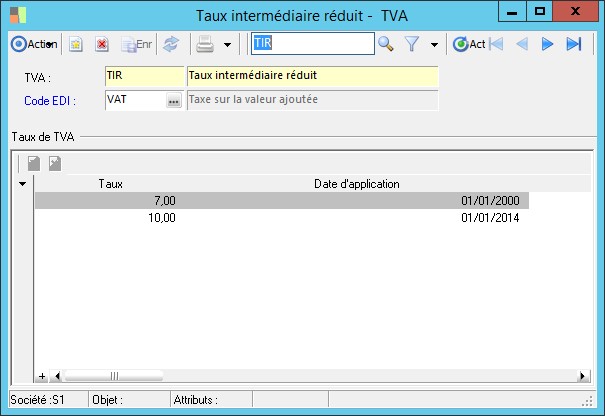605x416 pixels.
Task: Click the New record icon
Action: pos(76,44)
